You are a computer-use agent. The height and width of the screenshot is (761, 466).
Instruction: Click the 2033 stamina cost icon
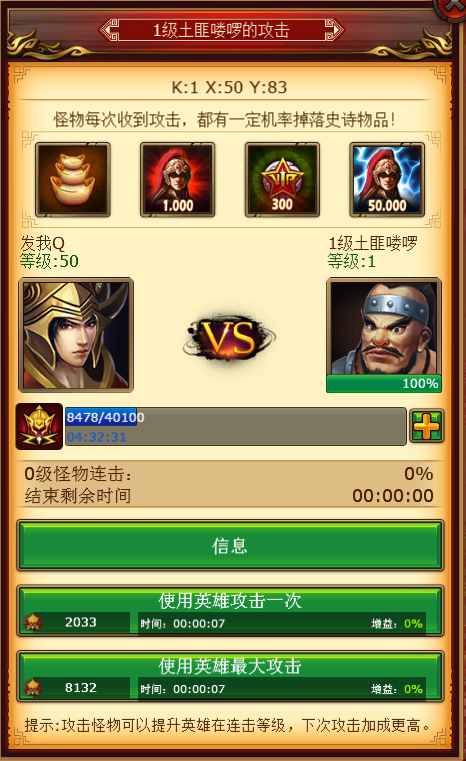(33, 622)
